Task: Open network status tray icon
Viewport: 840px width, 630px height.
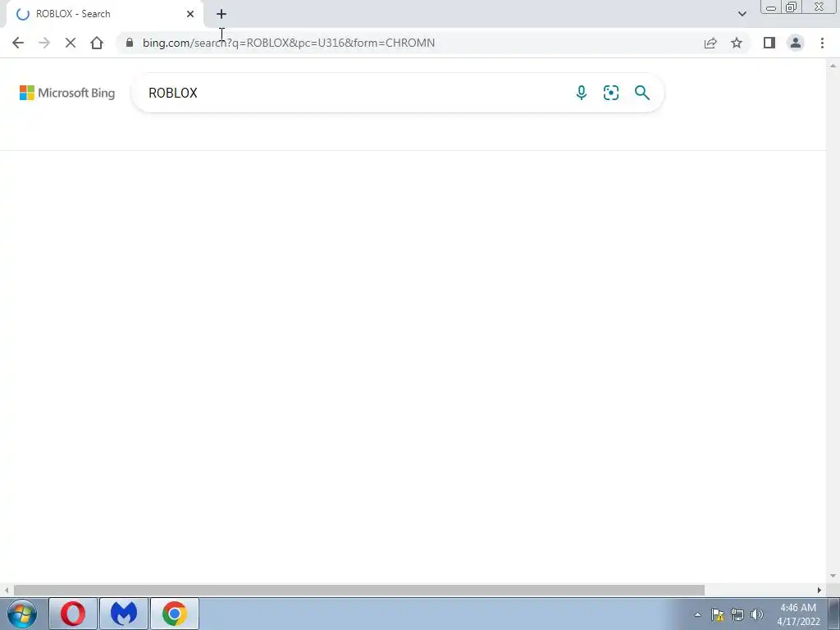Action: [x=737, y=614]
